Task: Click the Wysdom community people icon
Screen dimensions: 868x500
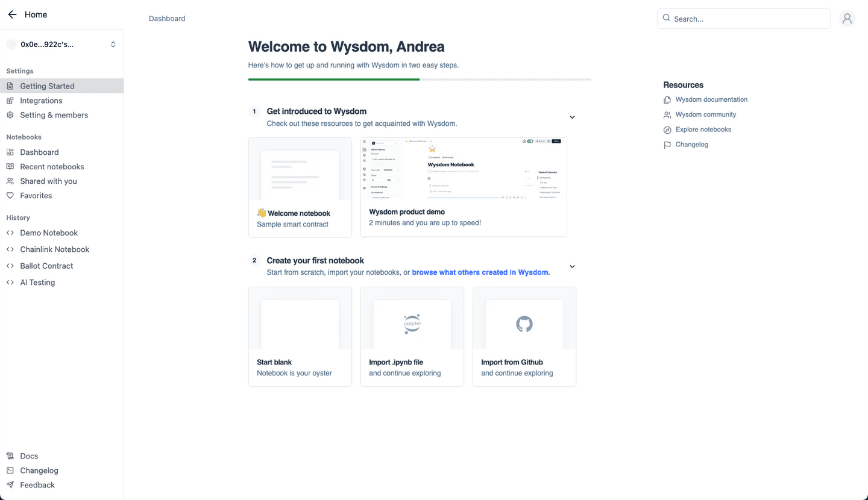Action: tap(667, 115)
